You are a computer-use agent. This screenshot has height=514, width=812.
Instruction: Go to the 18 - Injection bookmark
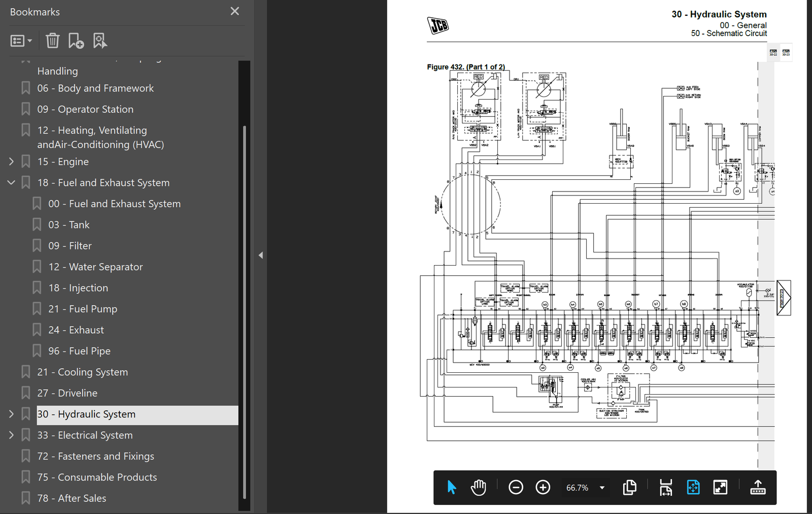pyautogui.click(x=78, y=288)
